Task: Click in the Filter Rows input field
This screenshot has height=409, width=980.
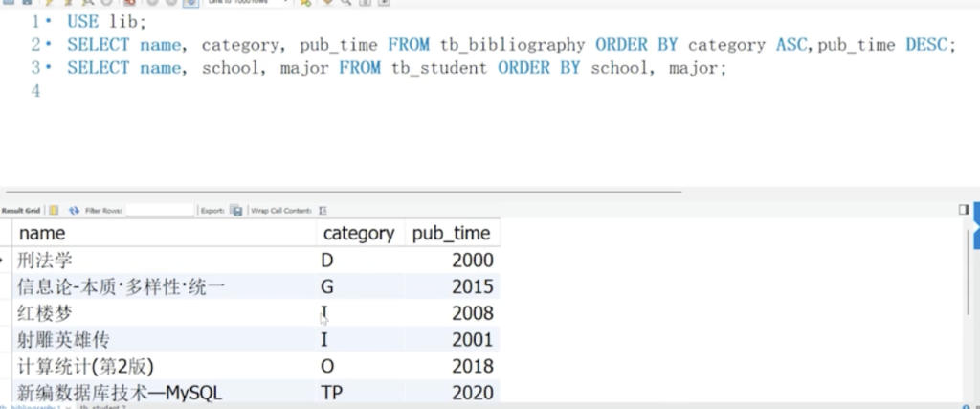Action: click(159, 210)
